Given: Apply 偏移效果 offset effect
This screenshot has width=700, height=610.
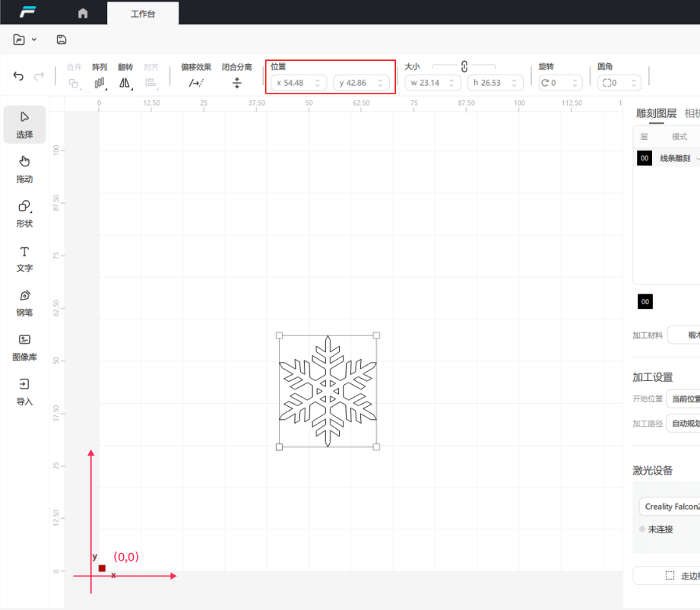Looking at the screenshot, I should tap(196, 82).
